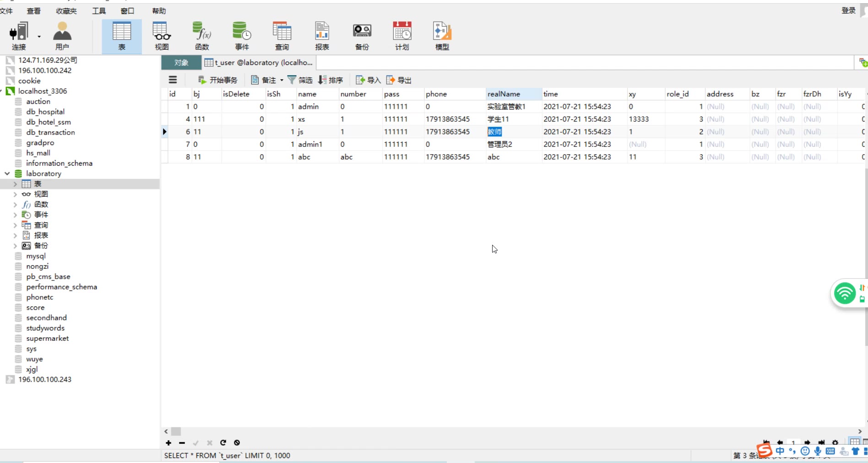Open the 窗口 menu
Image resolution: width=868 pixels, height=463 pixels.
[x=127, y=11]
